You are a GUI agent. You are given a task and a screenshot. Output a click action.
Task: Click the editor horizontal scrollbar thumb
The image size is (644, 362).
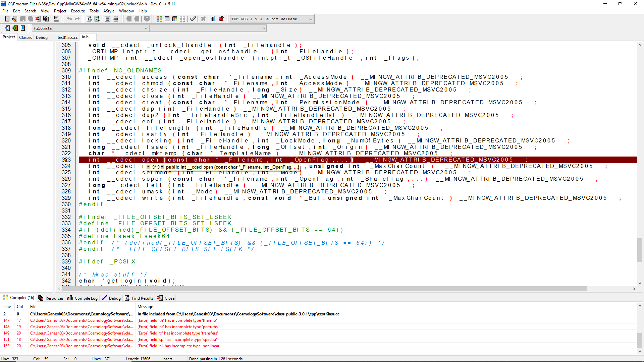coord(324,289)
